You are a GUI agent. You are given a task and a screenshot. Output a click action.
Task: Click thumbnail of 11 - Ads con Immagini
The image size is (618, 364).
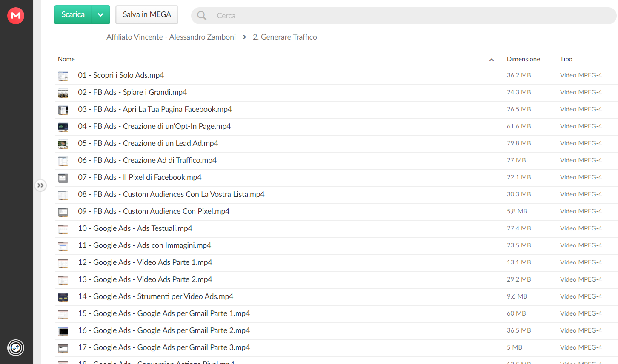(63, 246)
